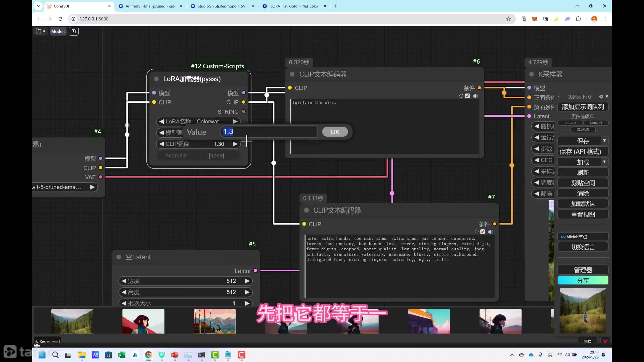This screenshot has width=644, height=362.
Task: Click the 空Latent node icon
Action: point(119,257)
